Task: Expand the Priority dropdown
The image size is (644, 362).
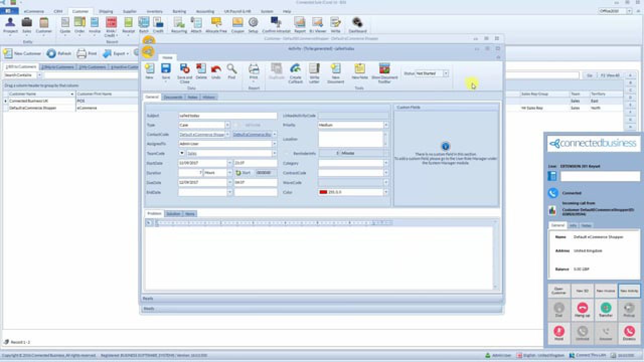Action: (x=386, y=125)
